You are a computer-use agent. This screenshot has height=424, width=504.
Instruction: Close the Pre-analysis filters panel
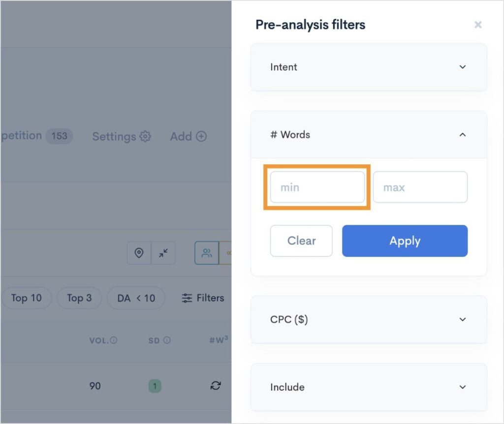coord(478,25)
